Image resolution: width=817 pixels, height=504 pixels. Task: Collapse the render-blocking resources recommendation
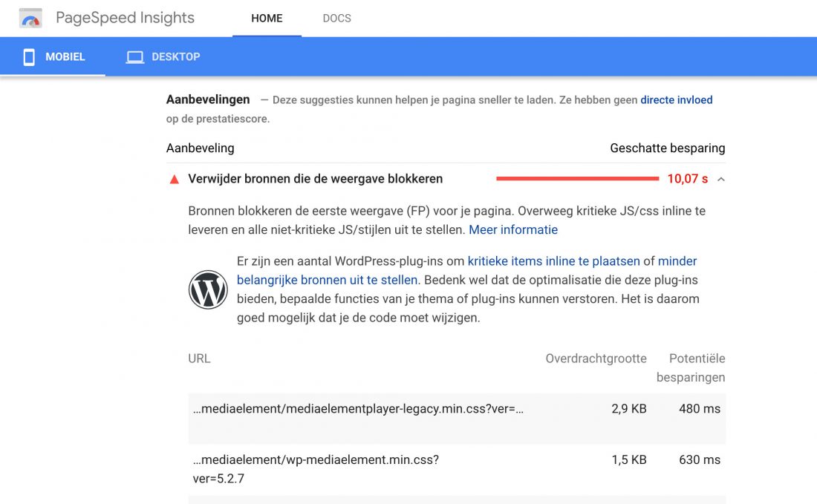(719, 178)
